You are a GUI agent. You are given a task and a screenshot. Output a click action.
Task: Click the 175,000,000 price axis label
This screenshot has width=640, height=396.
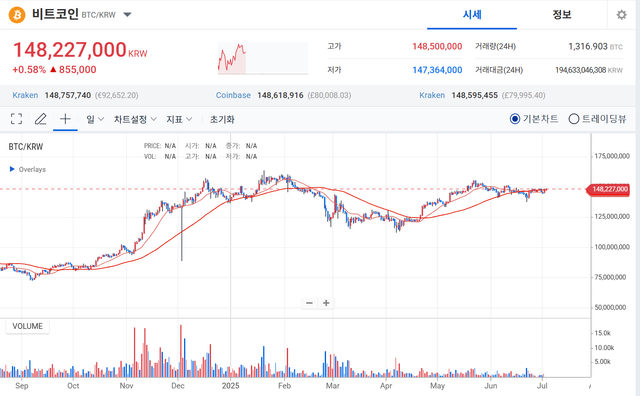pyautogui.click(x=612, y=156)
